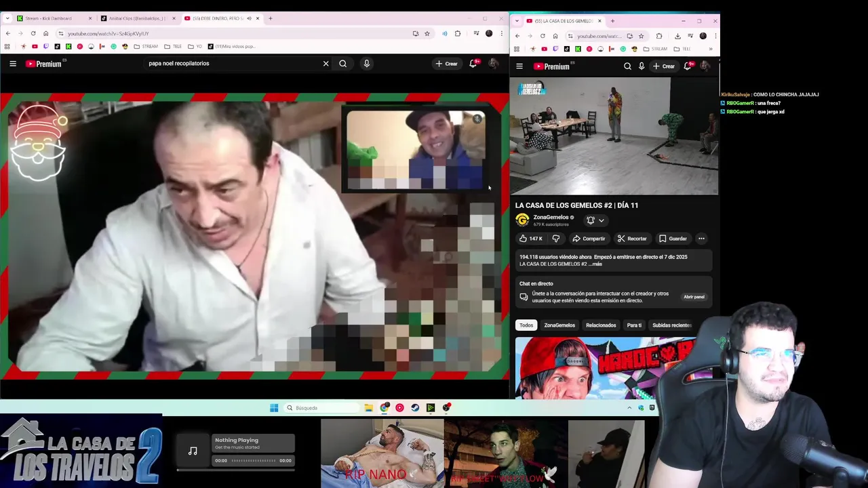
Task: Open new tab in right browser window
Action: 612,21
